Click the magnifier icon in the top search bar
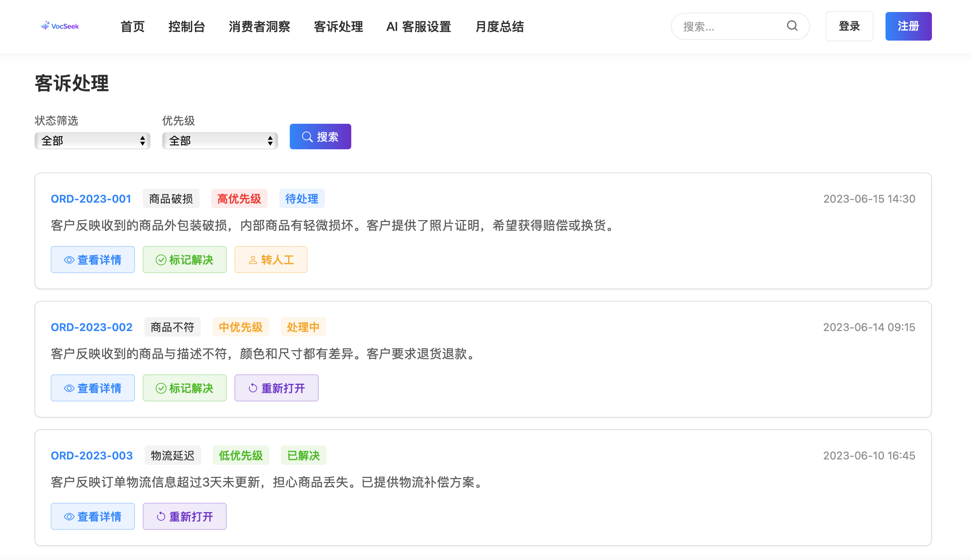This screenshot has width=971, height=560. [x=792, y=26]
